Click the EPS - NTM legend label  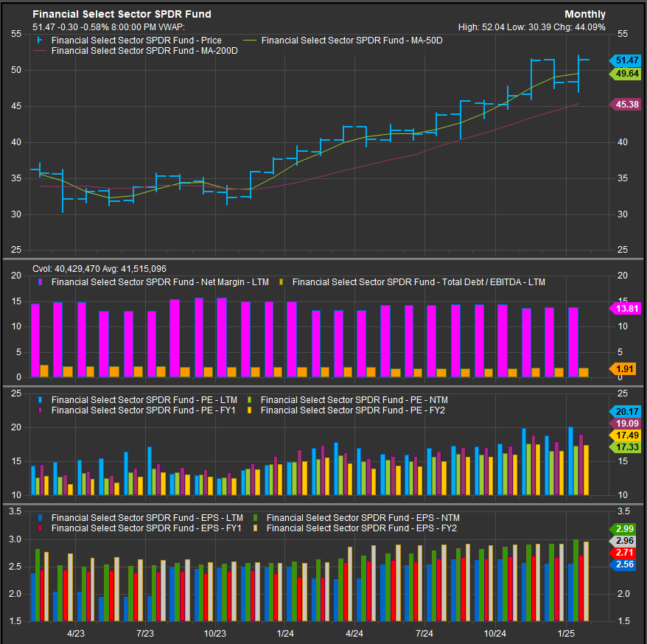click(363, 518)
